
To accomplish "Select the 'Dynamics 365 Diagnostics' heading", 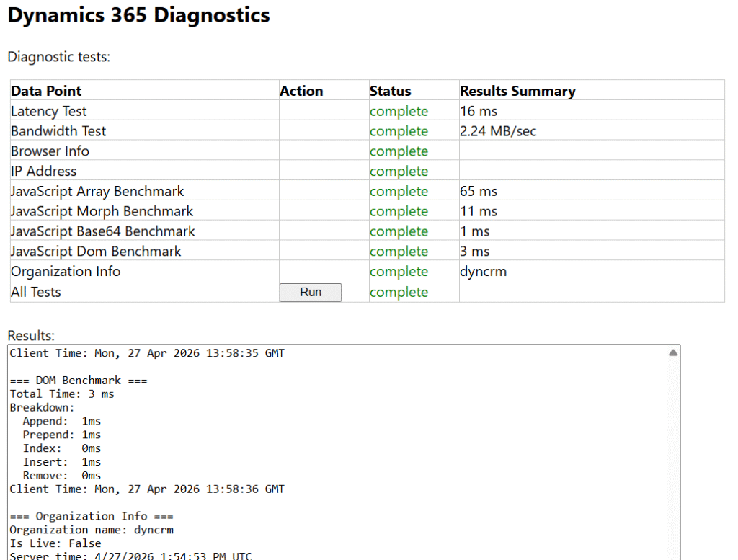I will [x=139, y=15].
